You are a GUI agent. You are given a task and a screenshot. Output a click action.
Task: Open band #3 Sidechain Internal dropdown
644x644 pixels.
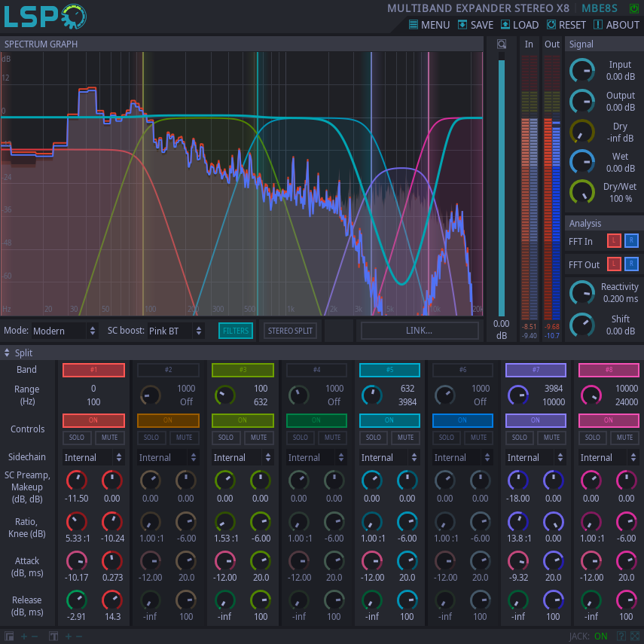(x=243, y=457)
